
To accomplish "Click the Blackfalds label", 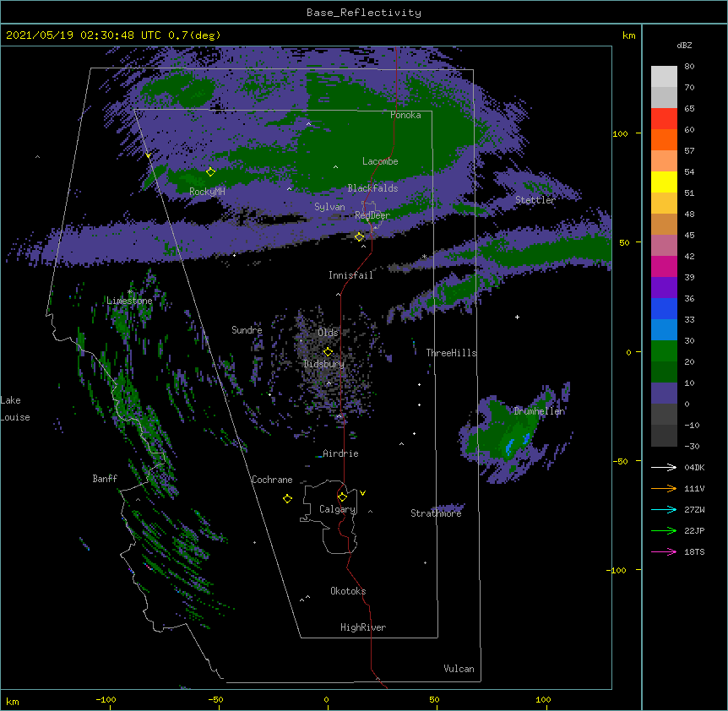I will pos(372,188).
